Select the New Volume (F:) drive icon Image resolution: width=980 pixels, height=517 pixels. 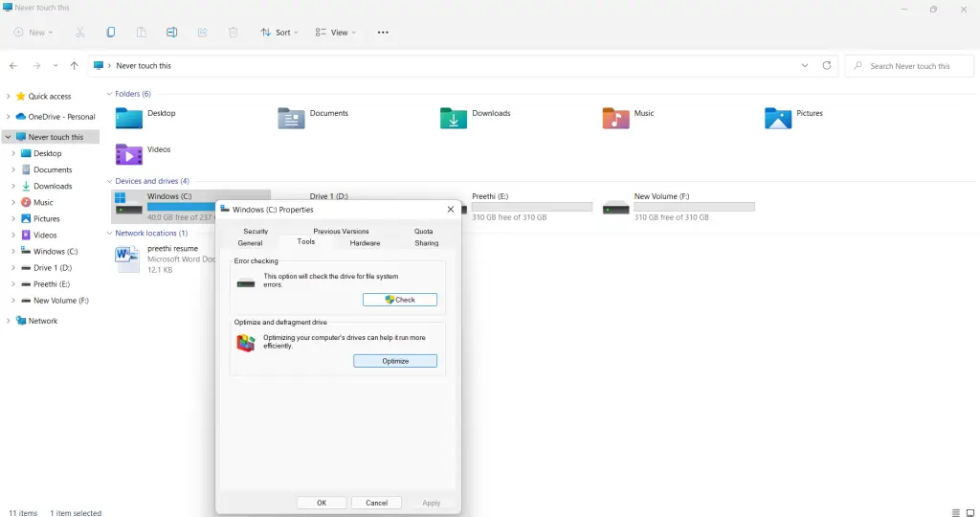point(615,208)
